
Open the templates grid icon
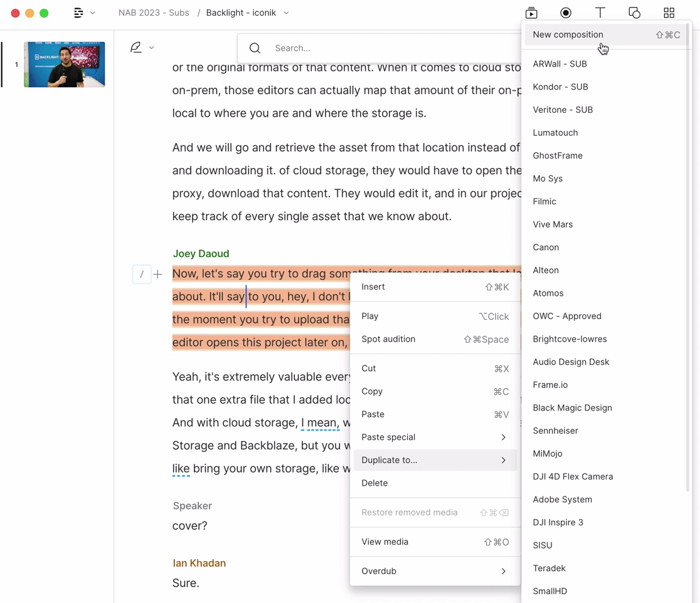point(669,13)
